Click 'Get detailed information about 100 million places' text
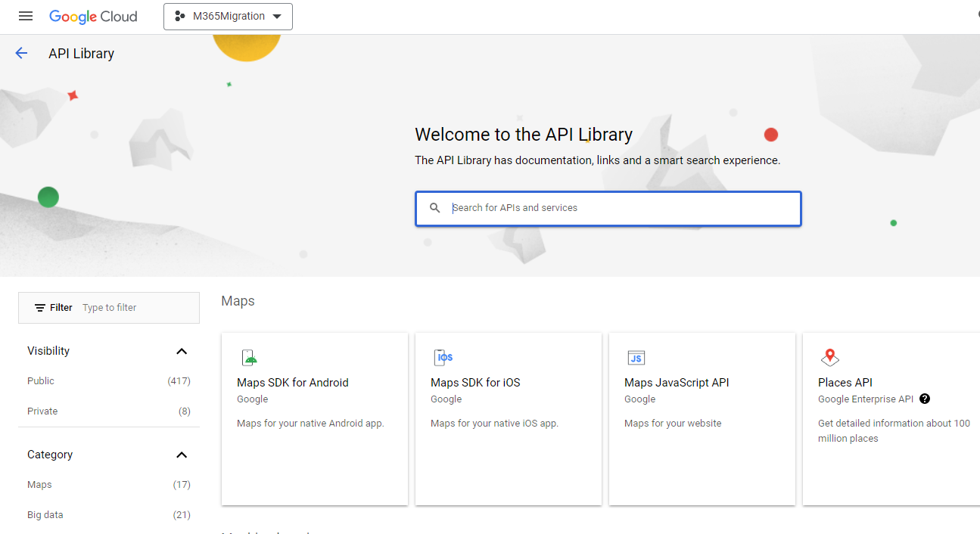The width and height of the screenshot is (980, 534). coord(894,431)
